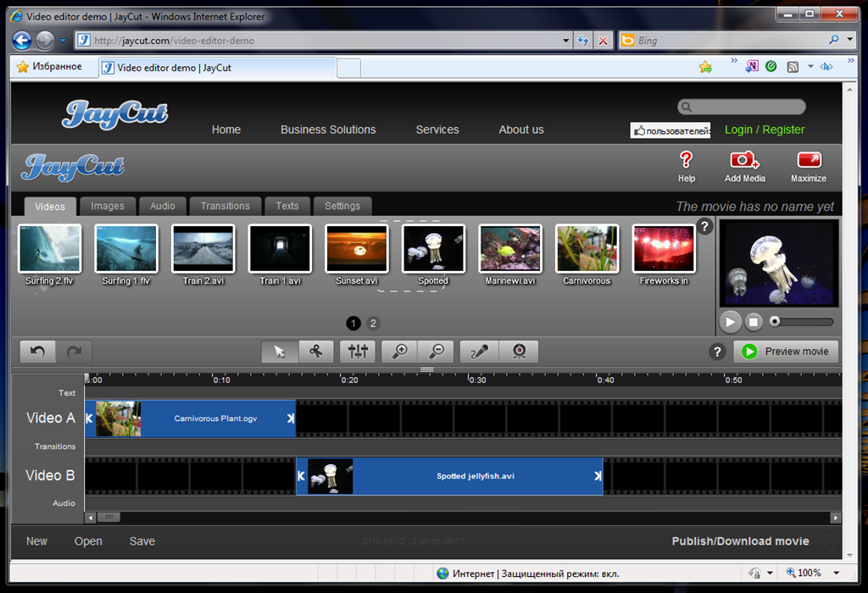This screenshot has width=868, height=593.
Task: Open the Избранное favorites button
Action: [x=50, y=66]
